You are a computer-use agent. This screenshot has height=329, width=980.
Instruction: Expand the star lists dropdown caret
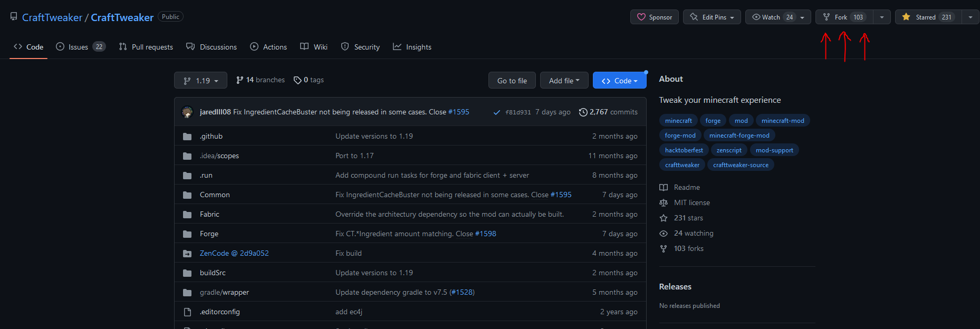(x=971, y=17)
